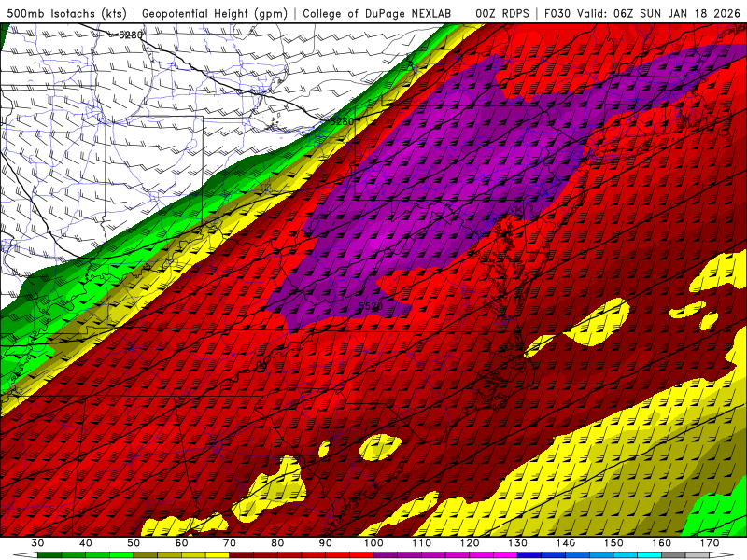Click the 120 value on the color bar
This screenshot has width=747, height=560.
tap(470, 543)
